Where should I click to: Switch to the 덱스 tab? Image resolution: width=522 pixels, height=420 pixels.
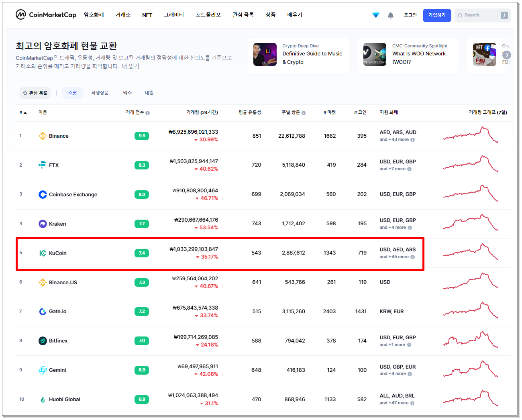[127, 93]
